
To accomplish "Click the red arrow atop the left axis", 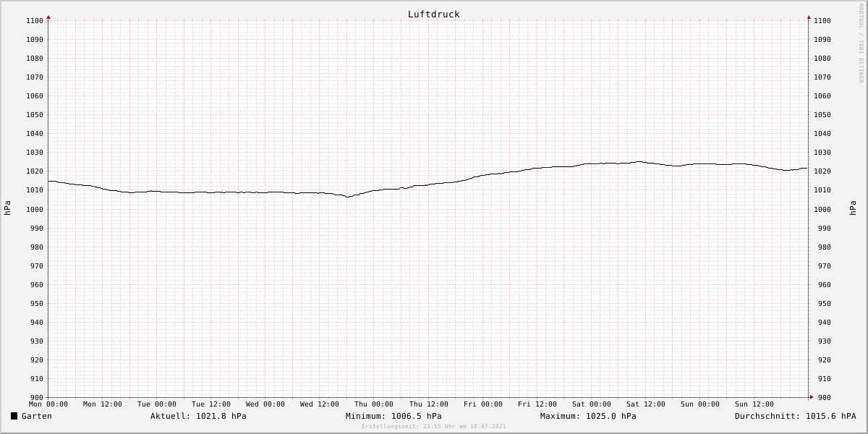I will point(48,17).
